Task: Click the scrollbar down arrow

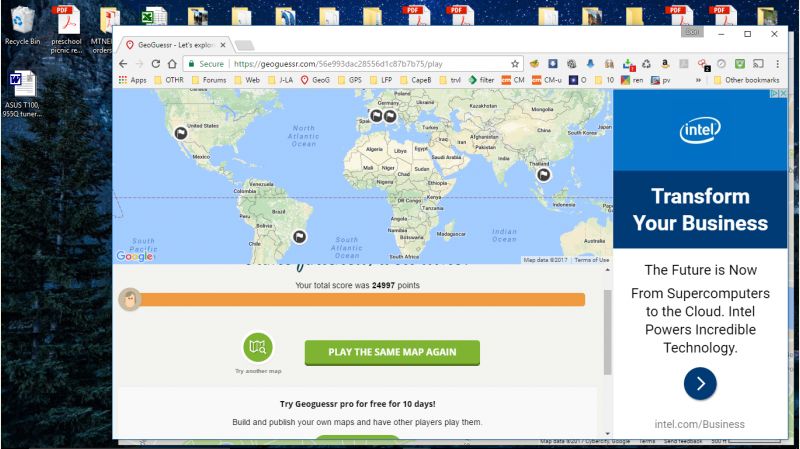Action: (607, 434)
